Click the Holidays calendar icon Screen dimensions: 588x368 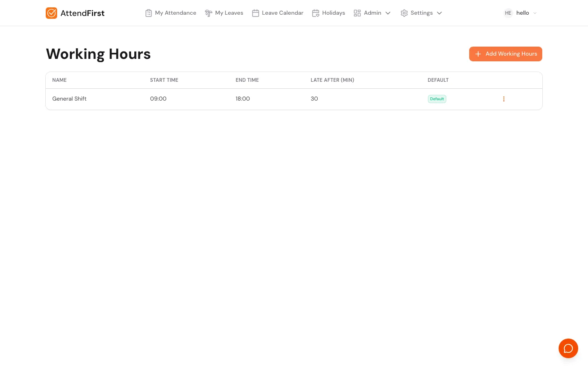pos(316,13)
